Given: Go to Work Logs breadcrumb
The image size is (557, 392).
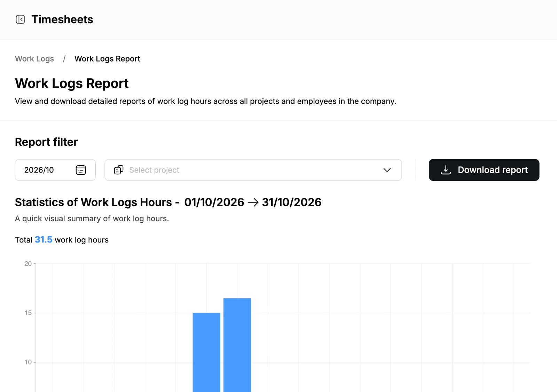Looking at the screenshot, I should 34,59.
